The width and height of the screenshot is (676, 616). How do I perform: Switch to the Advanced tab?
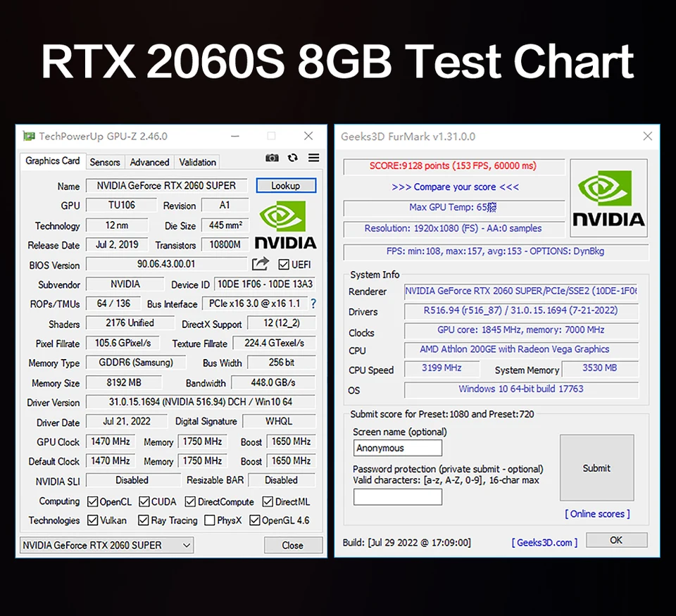point(149,162)
